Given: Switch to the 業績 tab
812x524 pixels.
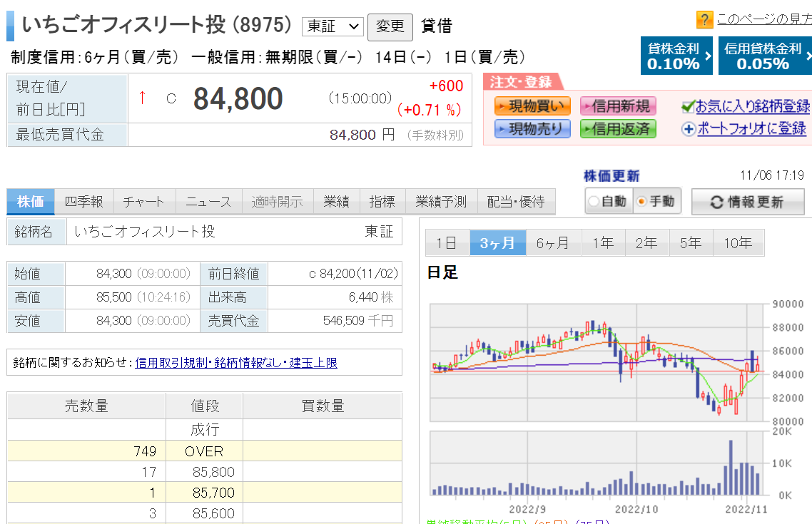Looking at the screenshot, I should point(337,202).
